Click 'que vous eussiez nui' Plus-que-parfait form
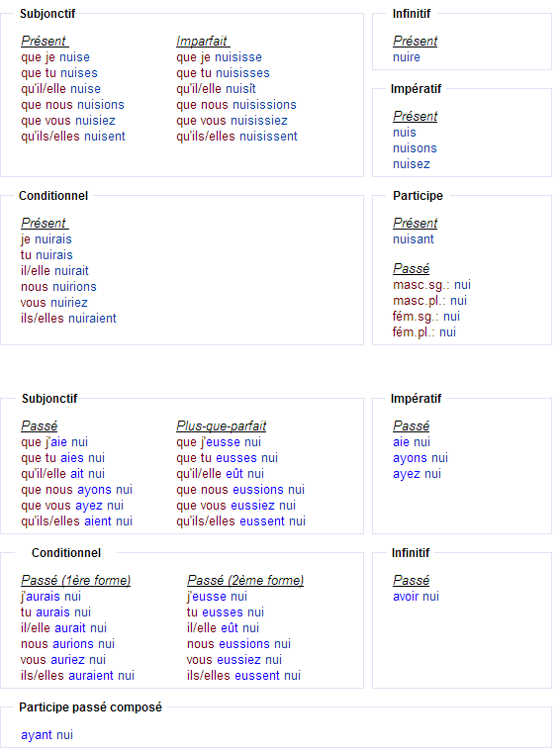 [x=235, y=506]
